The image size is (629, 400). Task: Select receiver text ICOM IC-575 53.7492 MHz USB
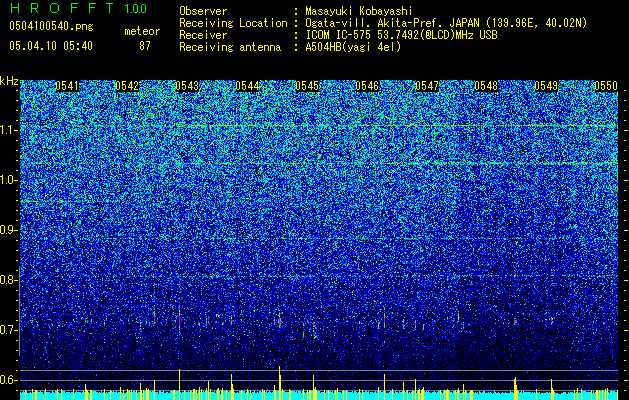tap(401, 35)
